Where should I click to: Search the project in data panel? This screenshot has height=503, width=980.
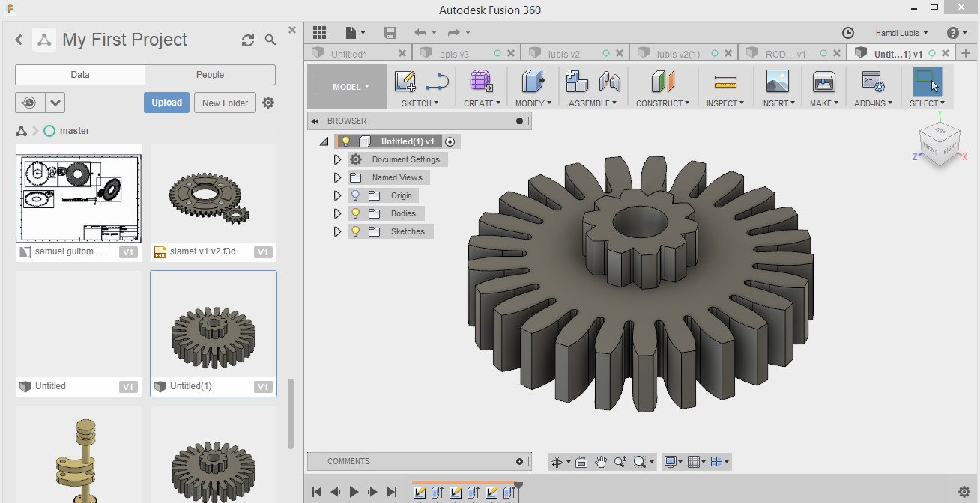click(x=270, y=40)
